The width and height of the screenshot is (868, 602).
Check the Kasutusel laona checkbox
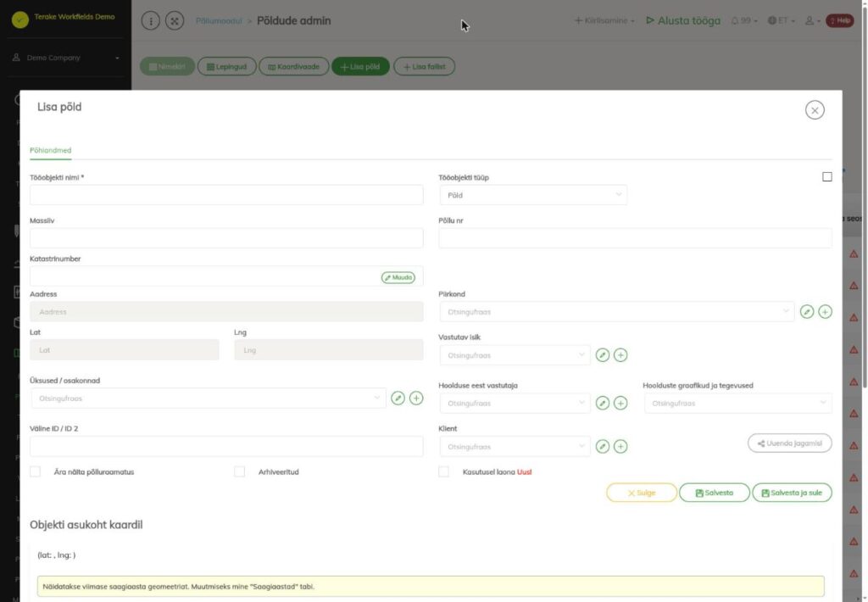click(x=444, y=472)
